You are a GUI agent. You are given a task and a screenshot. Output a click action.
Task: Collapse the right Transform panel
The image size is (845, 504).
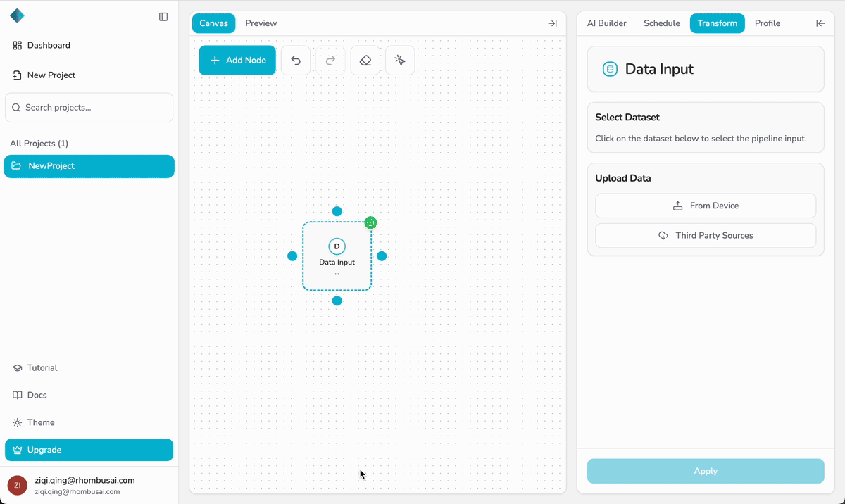coord(820,23)
